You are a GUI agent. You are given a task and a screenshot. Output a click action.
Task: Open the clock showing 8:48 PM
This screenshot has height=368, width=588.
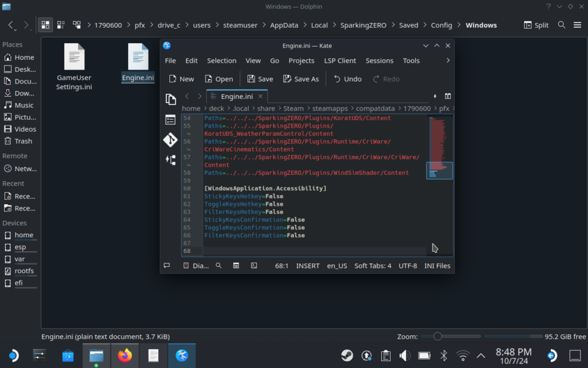tap(513, 355)
